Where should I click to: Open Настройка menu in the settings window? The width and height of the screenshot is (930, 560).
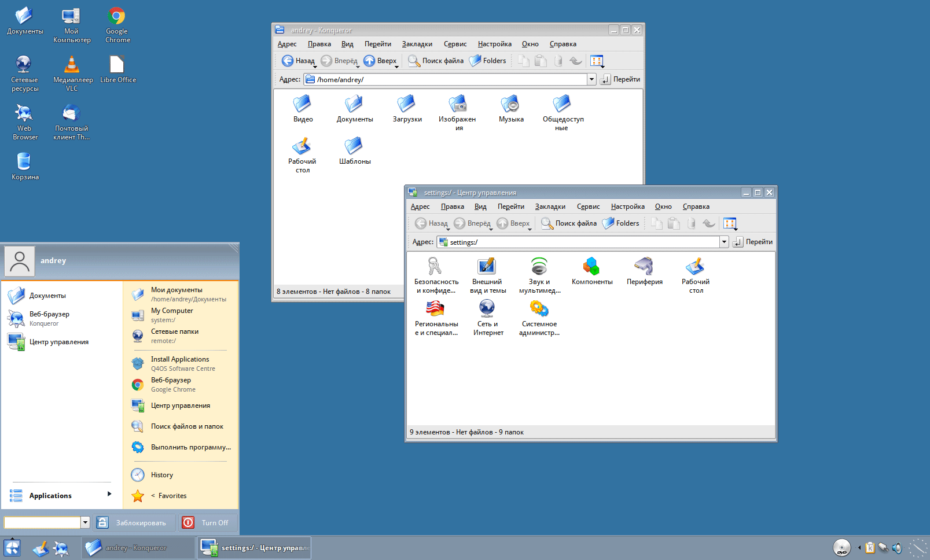[627, 207]
